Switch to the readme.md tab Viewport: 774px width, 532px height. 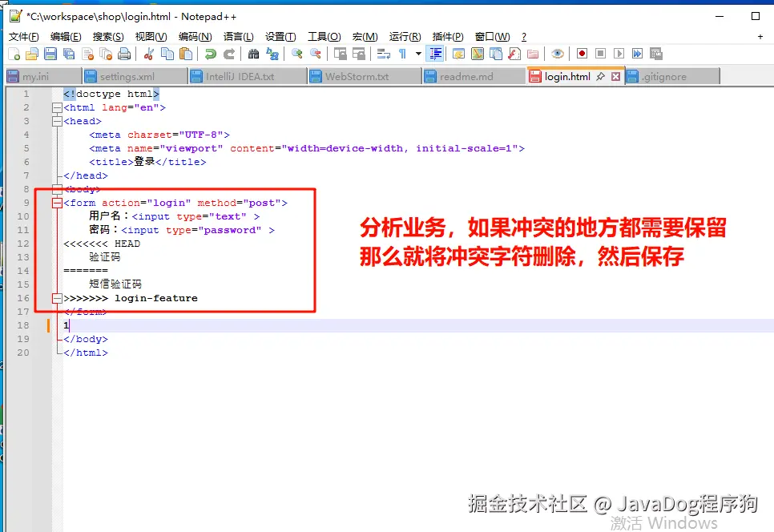pyautogui.click(x=474, y=76)
